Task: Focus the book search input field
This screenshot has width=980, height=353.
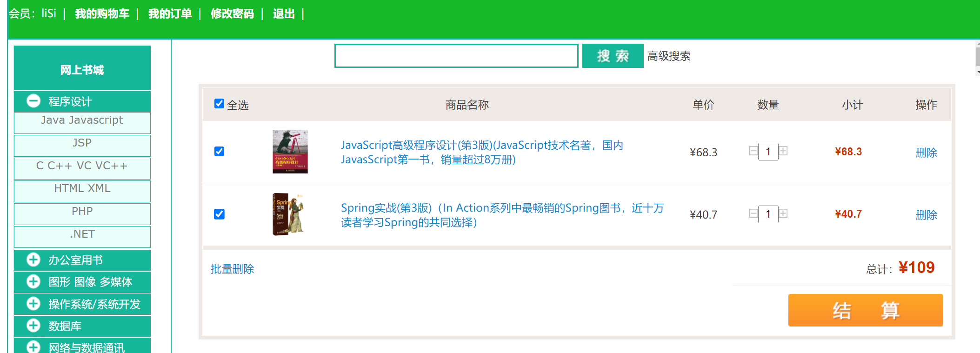Action: [x=456, y=56]
